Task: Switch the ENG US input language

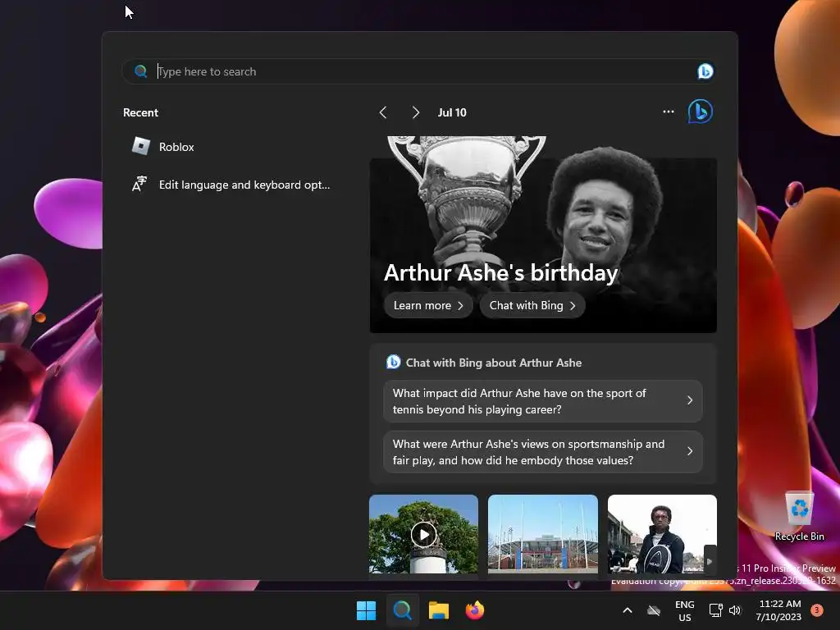Action: 685,610
